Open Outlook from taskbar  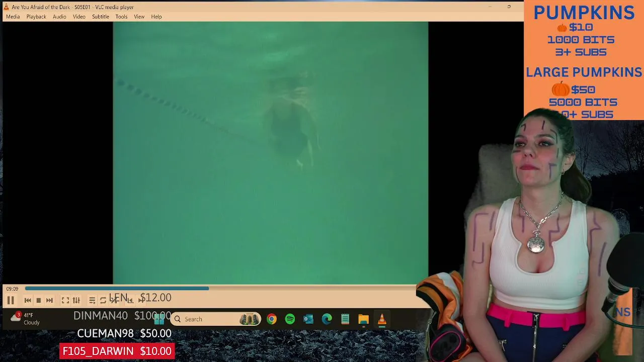point(308,319)
